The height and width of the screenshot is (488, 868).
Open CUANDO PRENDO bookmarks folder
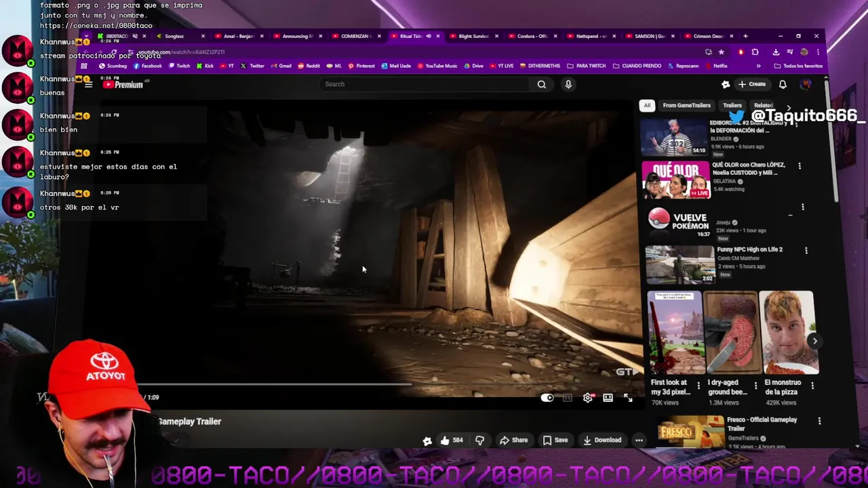coord(637,66)
